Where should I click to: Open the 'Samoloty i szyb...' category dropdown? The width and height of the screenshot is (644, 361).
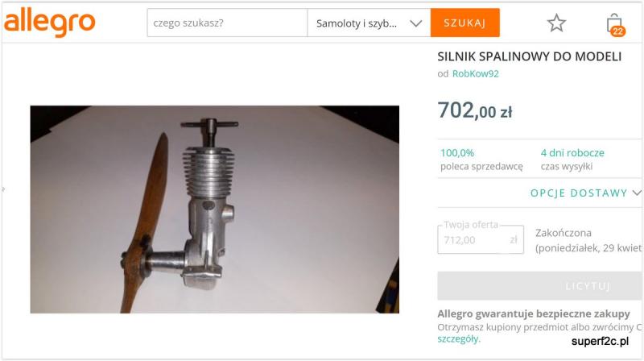[369, 23]
